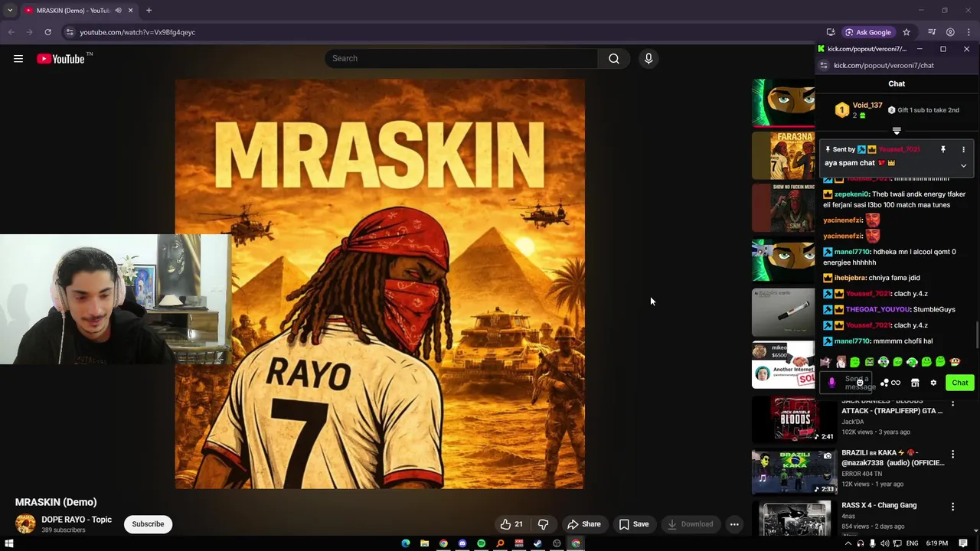Viewport: 980px width, 551px height.
Task: Expand the pinned message chevron
Action: [x=963, y=165]
